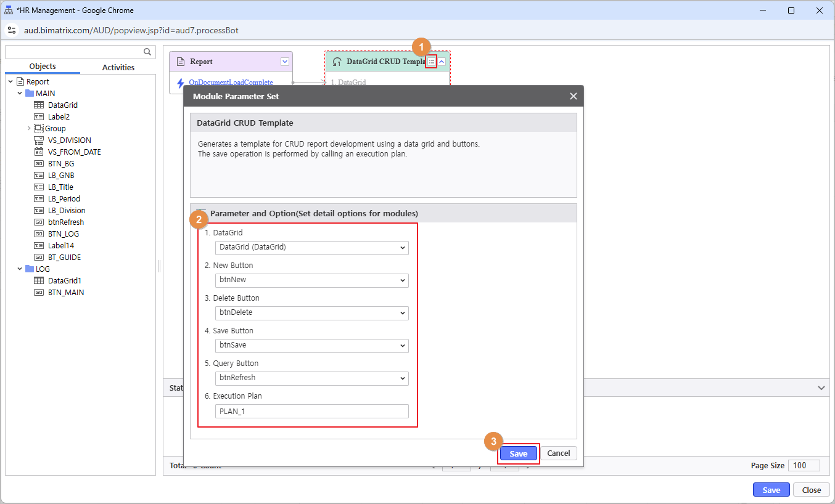Switch to the Objects tab

(43, 67)
